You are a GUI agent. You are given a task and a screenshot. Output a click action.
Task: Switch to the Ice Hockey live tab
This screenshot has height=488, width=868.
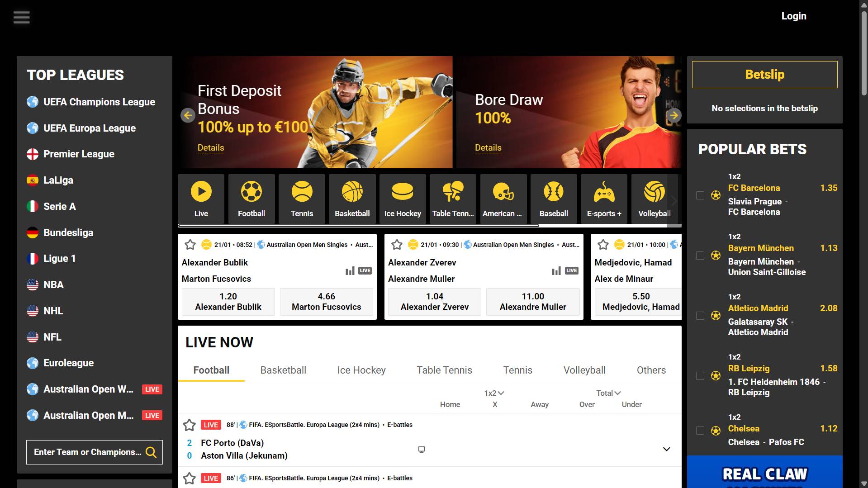coord(361,370)
